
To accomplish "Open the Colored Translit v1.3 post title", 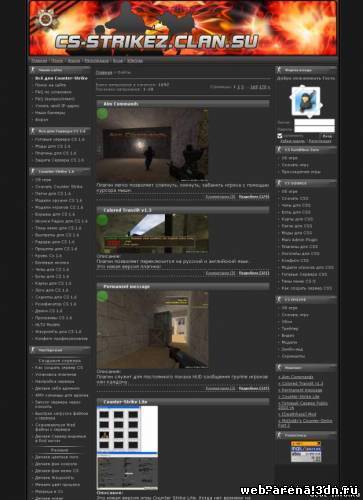I will (127, 210).
